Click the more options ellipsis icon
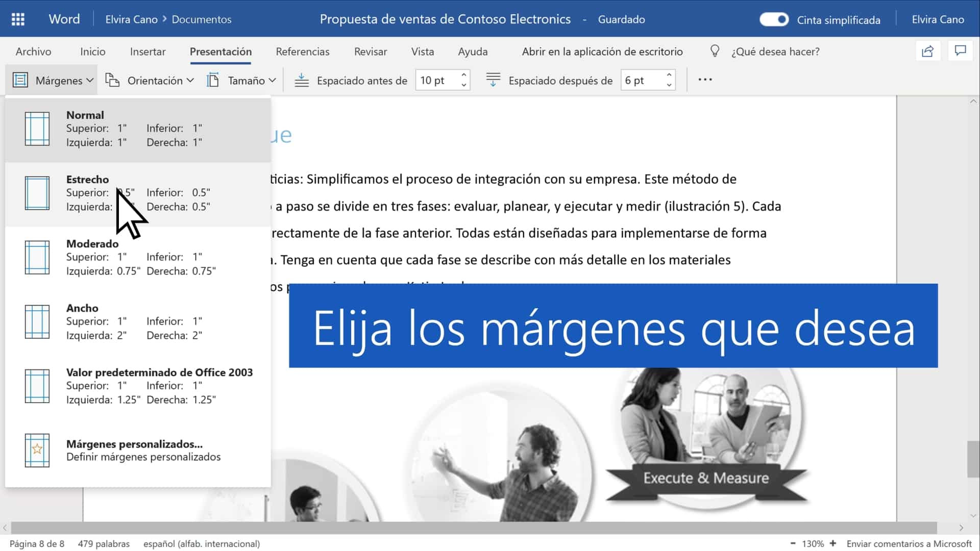The width and height of the screenshot is (980, 551). [705, 80]
